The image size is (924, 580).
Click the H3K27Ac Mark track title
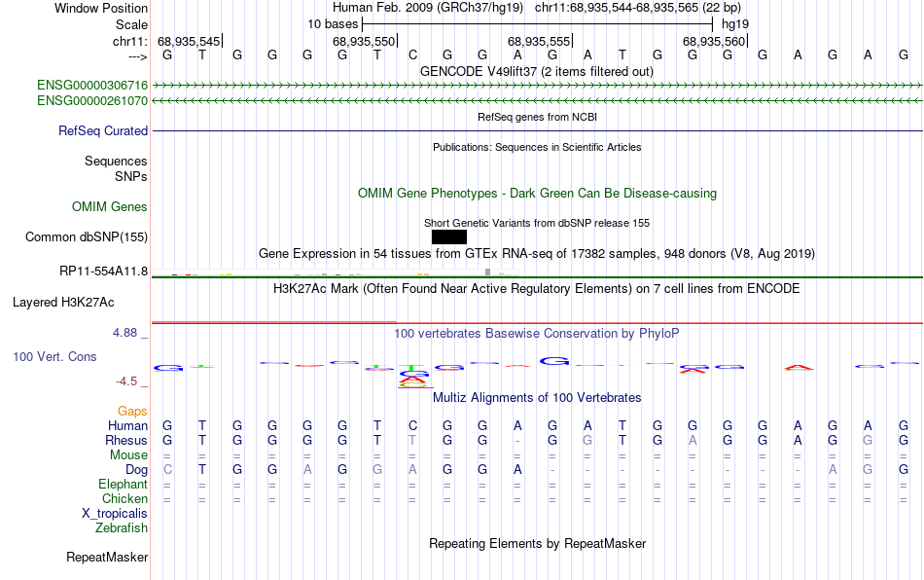(537, 289)
